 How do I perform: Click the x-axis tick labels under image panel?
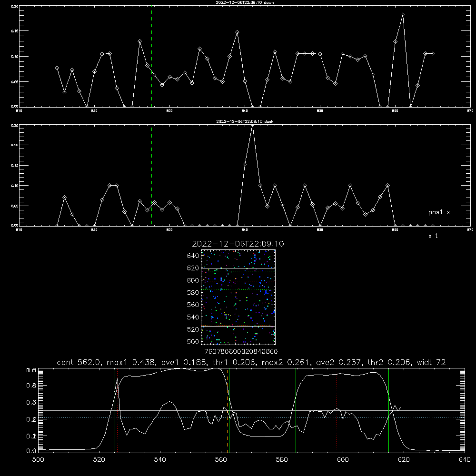coord(241,352)
